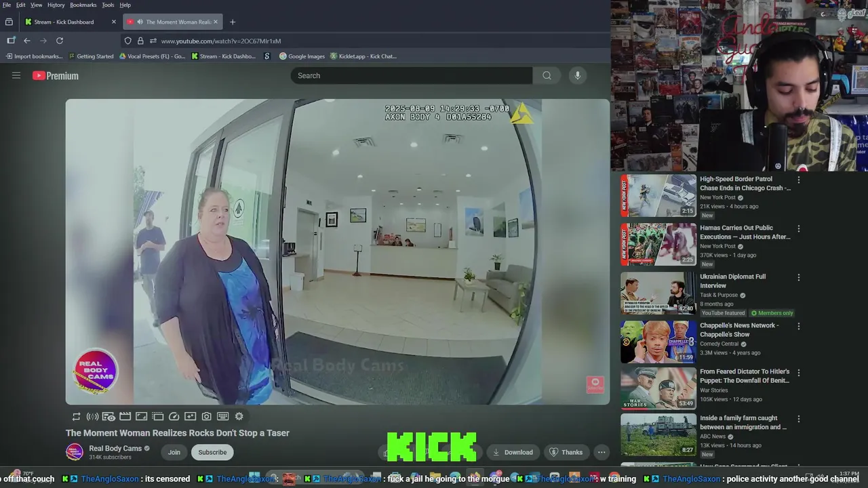
Task: Open the pop-up player icon
Action: [157, 416]
